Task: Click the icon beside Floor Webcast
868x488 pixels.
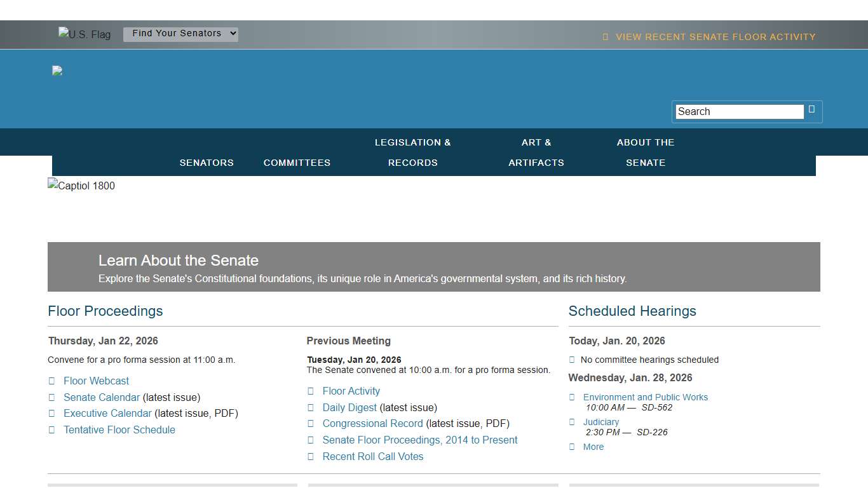Action: (52, 381)
